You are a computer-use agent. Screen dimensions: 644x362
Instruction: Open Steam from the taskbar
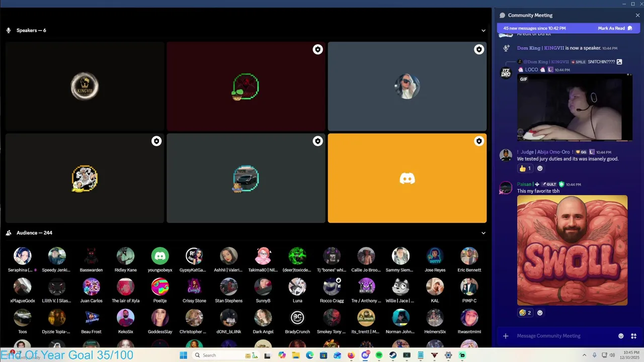coord(393,355)
